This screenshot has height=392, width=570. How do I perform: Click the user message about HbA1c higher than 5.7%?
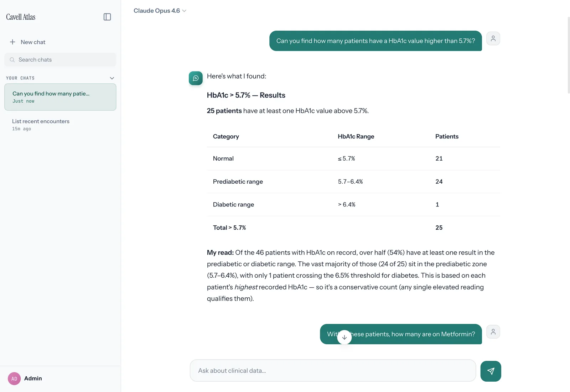click(375, 41)
